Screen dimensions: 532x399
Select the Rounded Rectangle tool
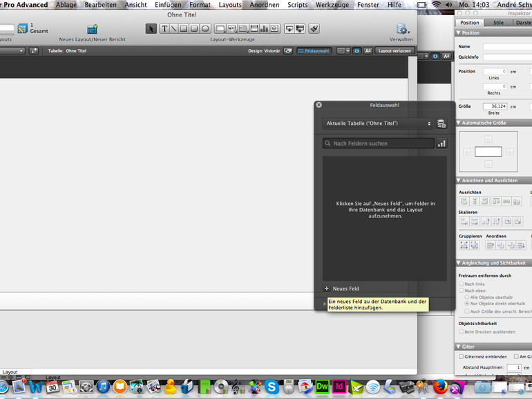194,29
